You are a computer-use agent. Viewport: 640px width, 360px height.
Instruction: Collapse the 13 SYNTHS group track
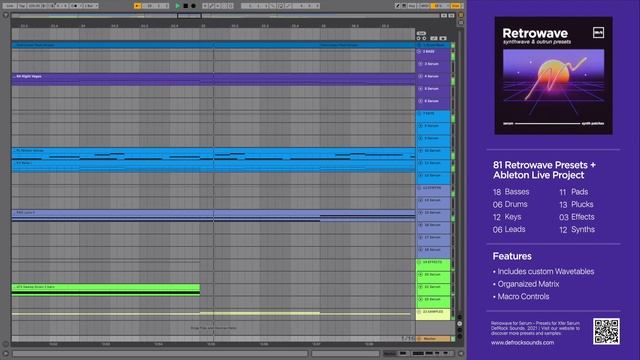[419, 188]
